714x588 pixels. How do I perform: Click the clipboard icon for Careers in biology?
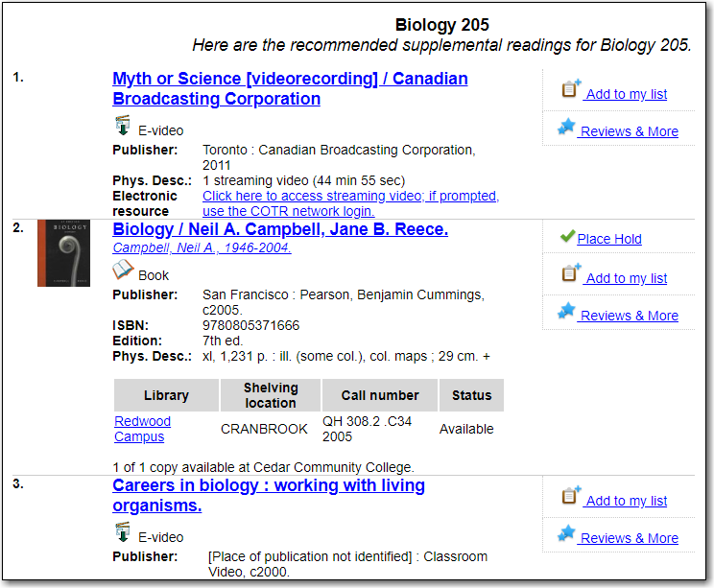[571, 495]
